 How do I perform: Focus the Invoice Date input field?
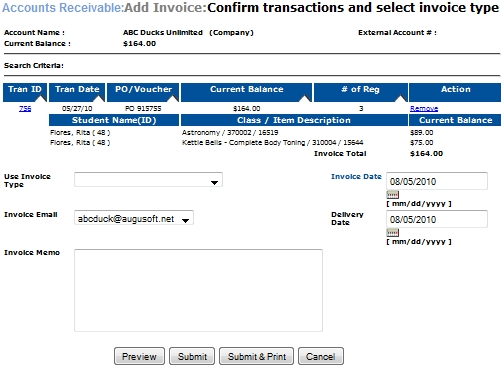[437, 181]
